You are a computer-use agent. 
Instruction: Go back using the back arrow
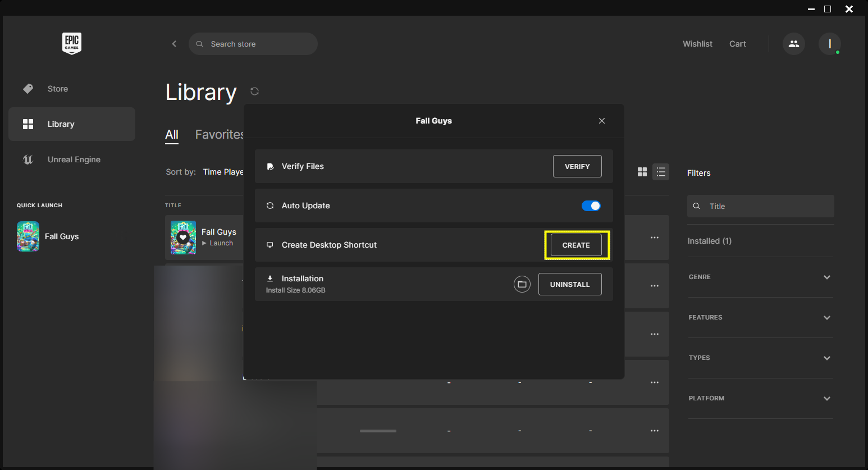click(174, 44)
